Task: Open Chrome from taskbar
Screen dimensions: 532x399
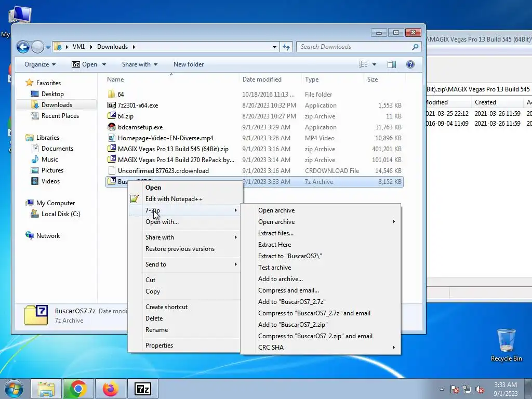Action: pos(78,389)
